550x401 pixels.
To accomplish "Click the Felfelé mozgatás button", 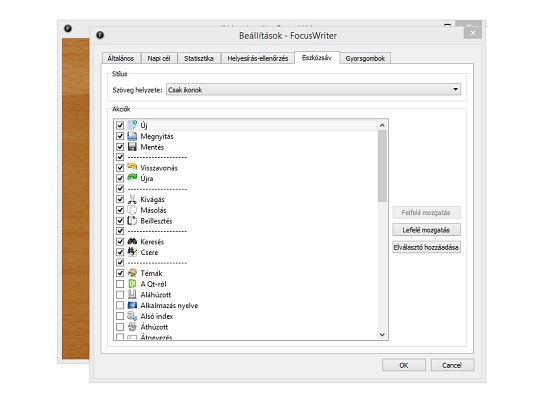I will pos(426,212).
